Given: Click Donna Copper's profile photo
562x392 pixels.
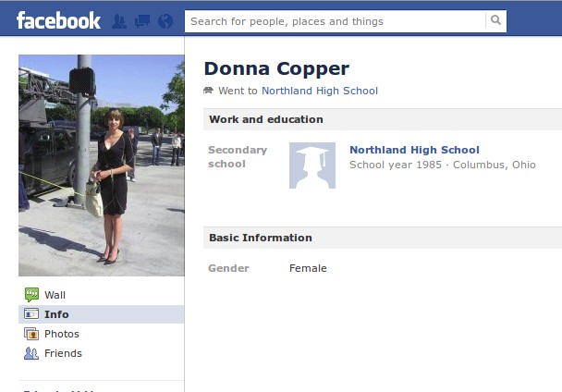Looking at the screenshot, I should click(102, 165).
